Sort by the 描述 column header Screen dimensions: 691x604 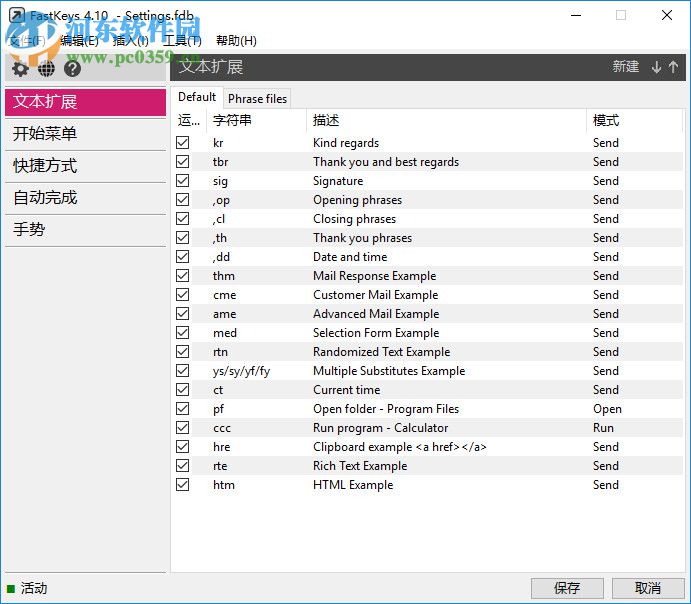tap(446, 120)
